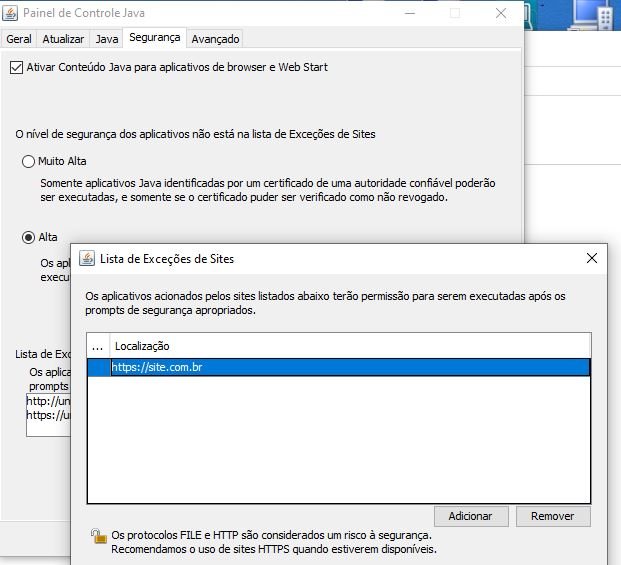
Task: Minimize the Painel de Controle Java window
Action: [410, 13]
